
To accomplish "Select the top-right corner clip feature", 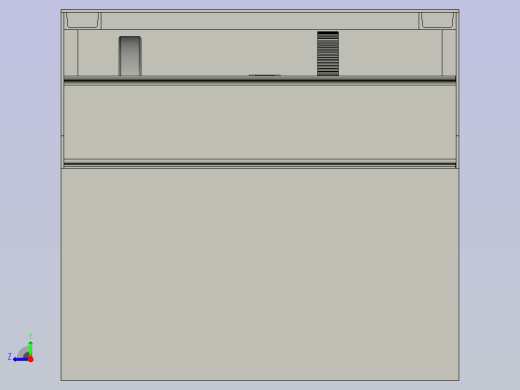I will [x=437, y=20].
